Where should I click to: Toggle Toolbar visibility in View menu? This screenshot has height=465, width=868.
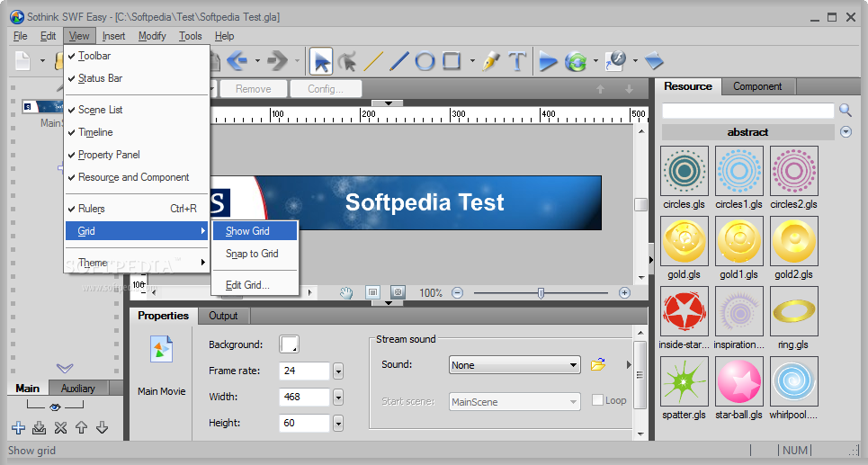pos(137,56)
